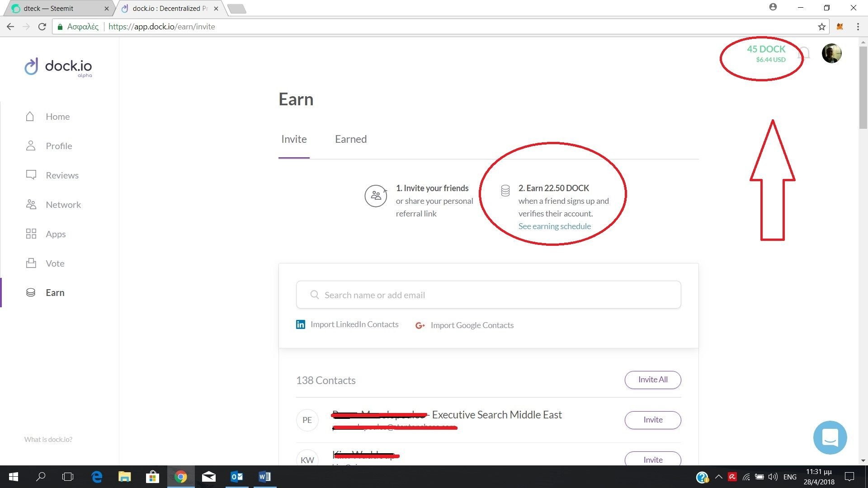Viewport: 868px width, 488px height.
Task: Select the Earn coins icon in sidebar
Action: click(x=31, y=293)
